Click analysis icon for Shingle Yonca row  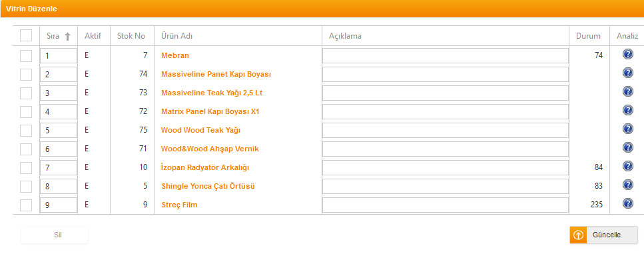click(627, 185)
